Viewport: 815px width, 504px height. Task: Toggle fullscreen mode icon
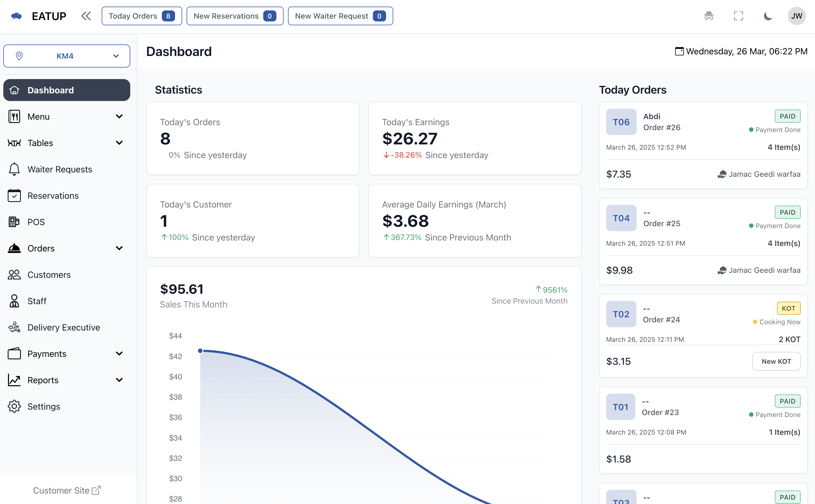pos(738,16)
